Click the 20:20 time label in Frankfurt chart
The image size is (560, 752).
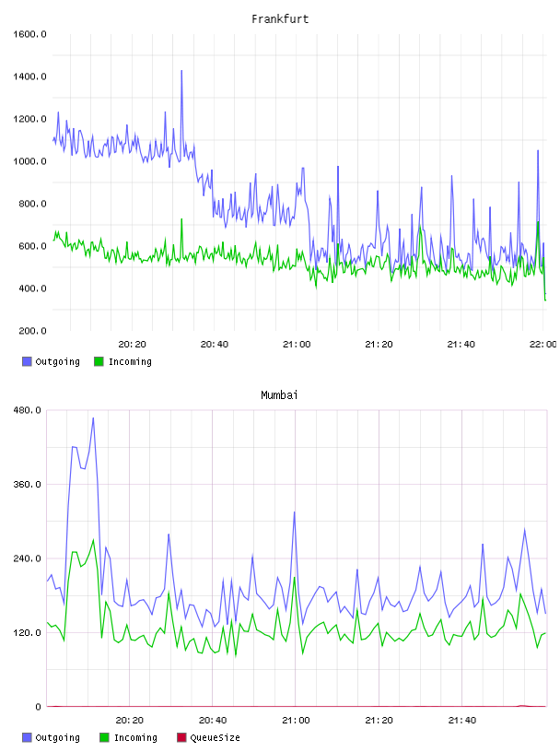[x=133, y=345]
